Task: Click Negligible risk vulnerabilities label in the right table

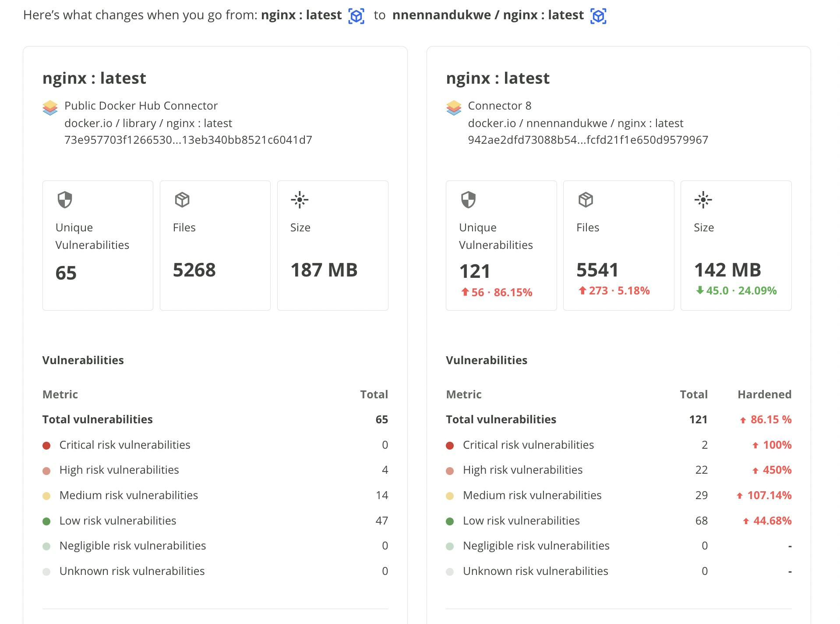Action: 536,546
